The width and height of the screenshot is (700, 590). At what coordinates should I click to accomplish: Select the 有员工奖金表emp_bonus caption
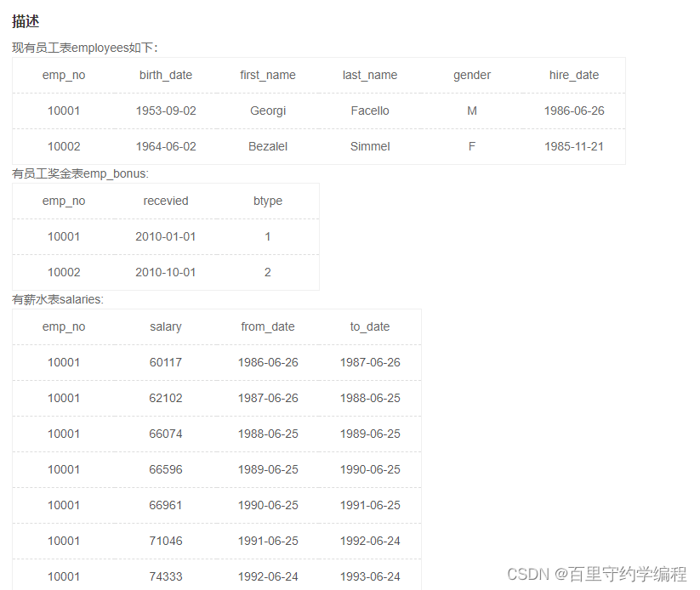point(80,173)
